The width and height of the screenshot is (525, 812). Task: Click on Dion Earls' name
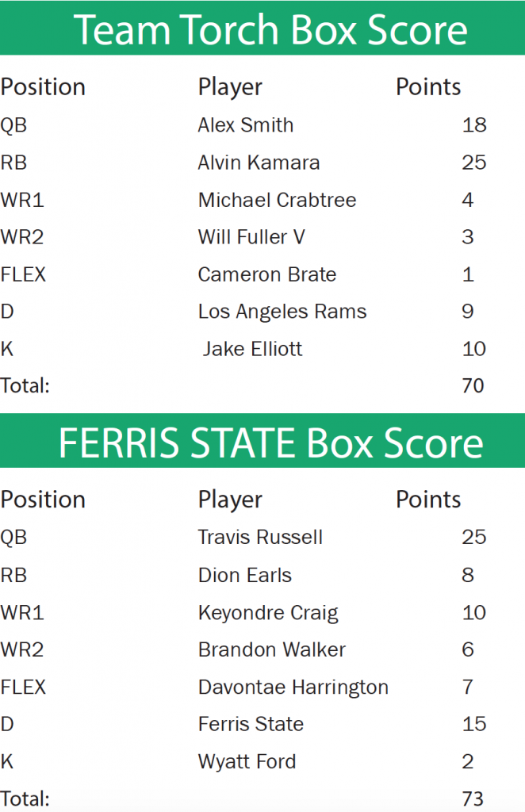click(x=245, y=575)
